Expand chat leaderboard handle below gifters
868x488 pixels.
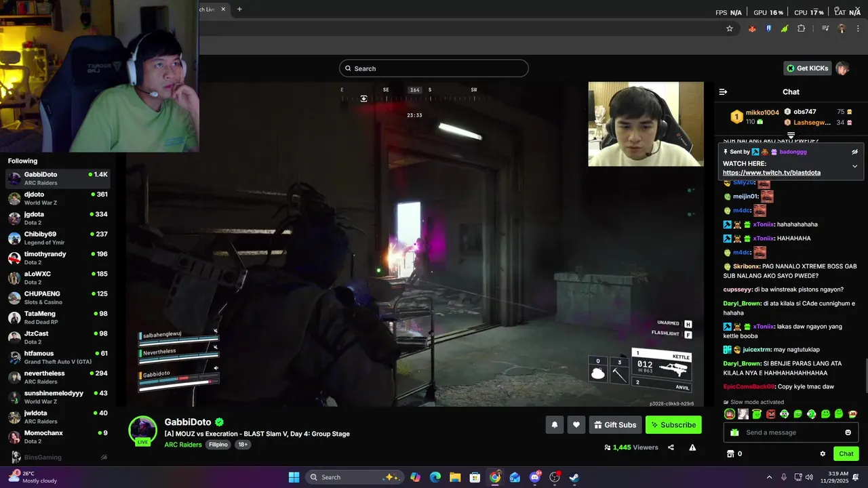(791, 136)
